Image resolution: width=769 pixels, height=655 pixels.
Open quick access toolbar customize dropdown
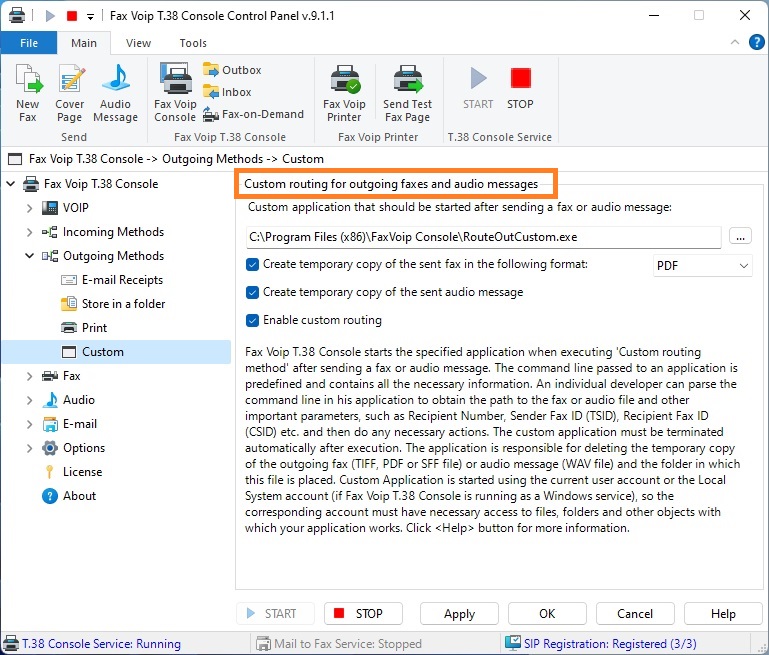click(90, 16)
